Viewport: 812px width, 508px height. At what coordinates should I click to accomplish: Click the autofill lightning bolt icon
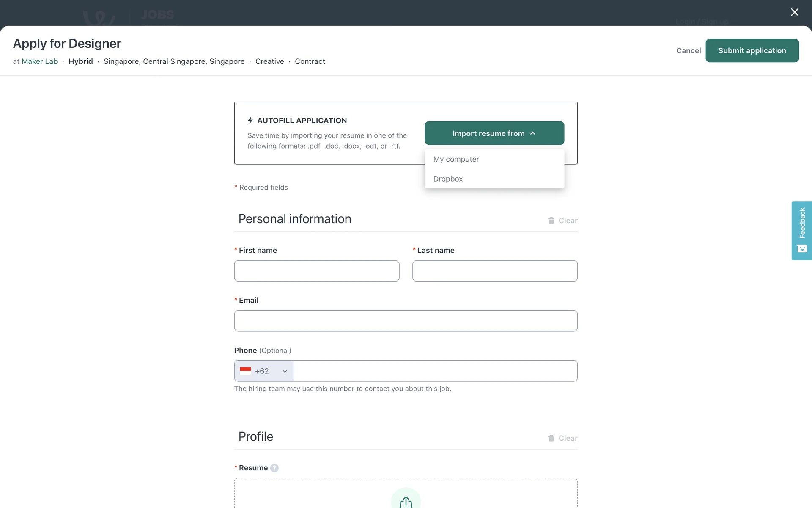250,121
